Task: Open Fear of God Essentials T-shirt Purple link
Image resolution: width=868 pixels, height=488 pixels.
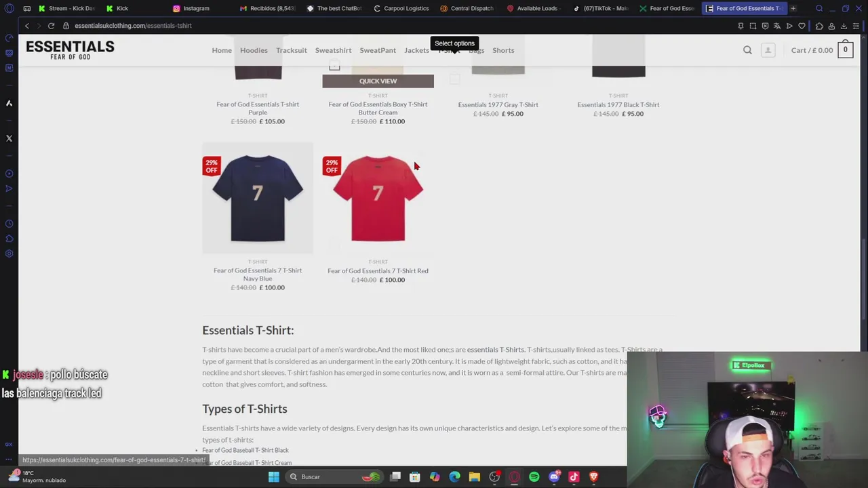Action: [258, 108]
